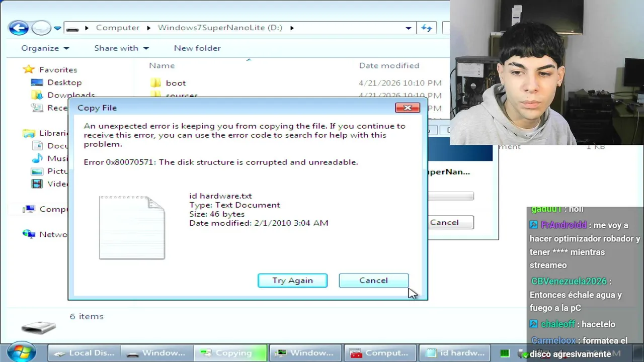Click boot folder date 4/21/2026 10:10 PM
The image size is (644, 362).
(x=400, y=83)
